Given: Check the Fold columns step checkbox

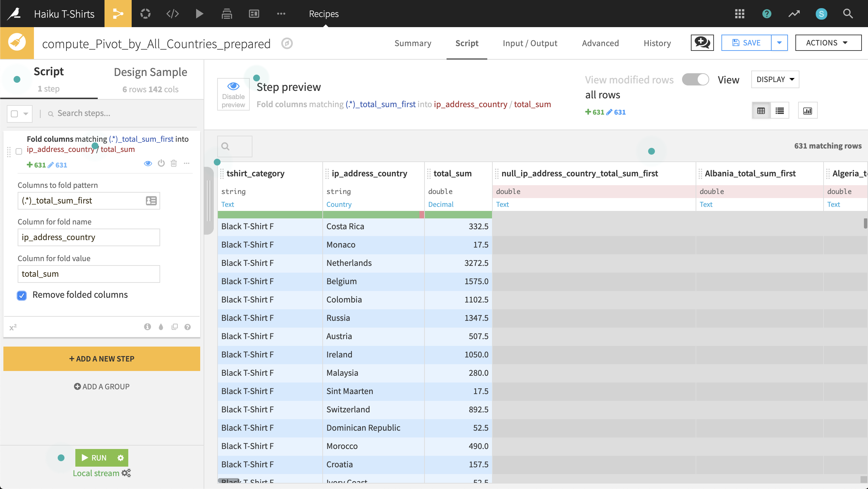Looking at the screenshot, I should coord(19,151).
